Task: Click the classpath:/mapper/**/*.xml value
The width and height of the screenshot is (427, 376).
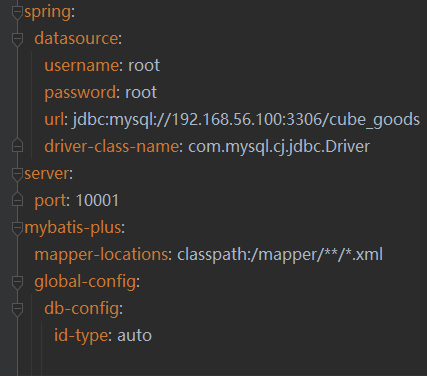Action: pos(280,255)
